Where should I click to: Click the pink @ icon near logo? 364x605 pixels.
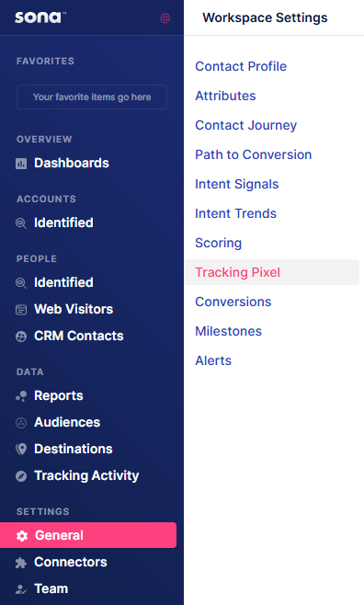(165, 17)
